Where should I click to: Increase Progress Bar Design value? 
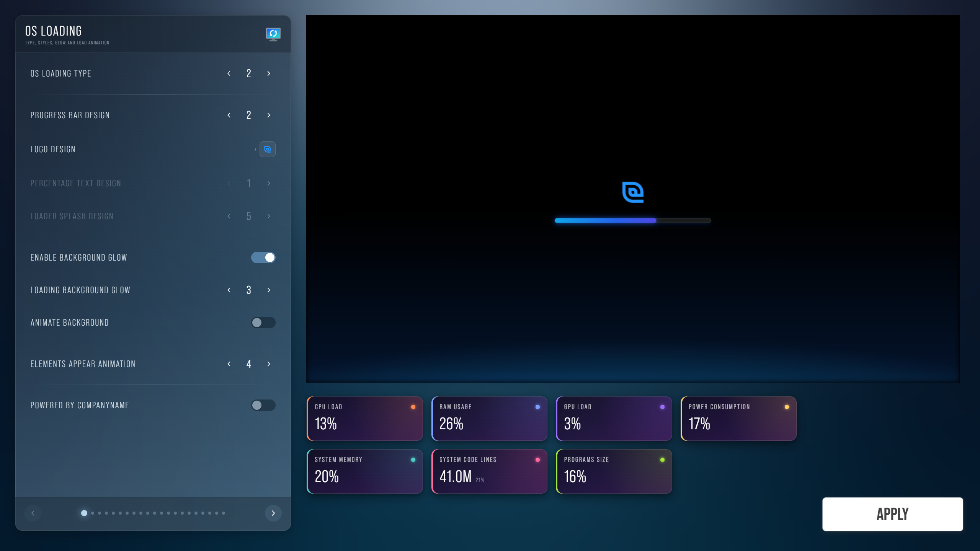point(269,115)
